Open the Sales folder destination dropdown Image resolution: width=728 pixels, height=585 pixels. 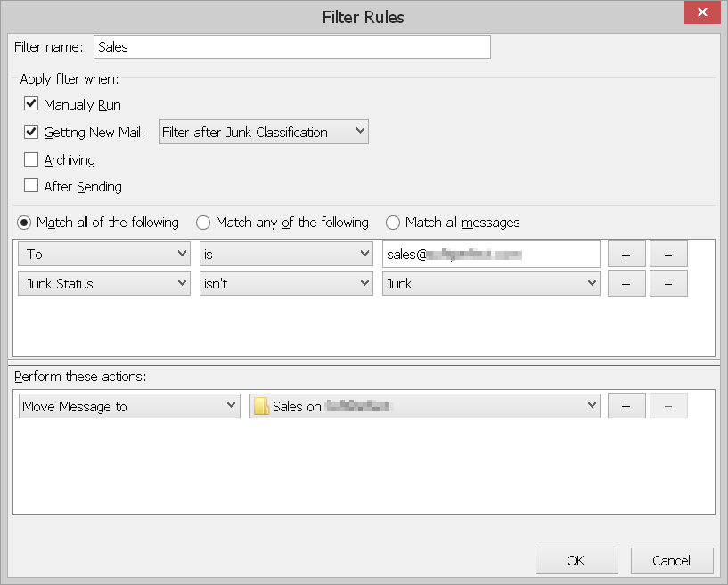click(425, 406)
